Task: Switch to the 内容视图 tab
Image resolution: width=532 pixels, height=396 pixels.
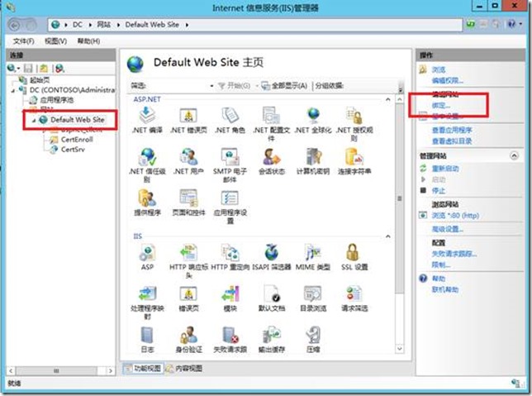Action: tap(184, 368)
